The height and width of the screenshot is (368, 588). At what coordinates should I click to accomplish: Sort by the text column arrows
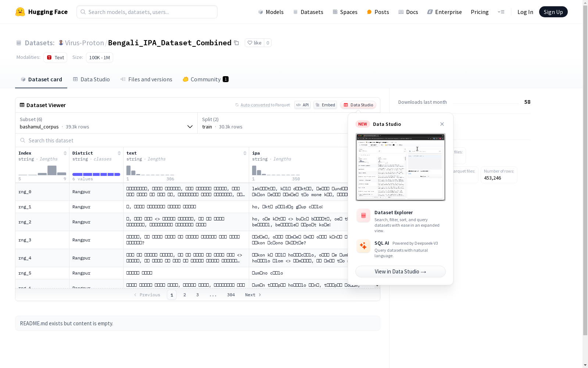click(x=245, y=153)
